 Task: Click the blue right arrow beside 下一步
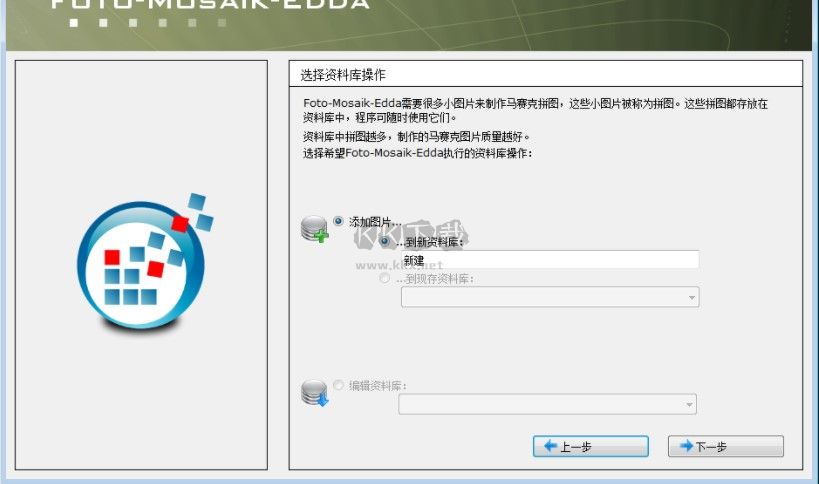[686, 446]
